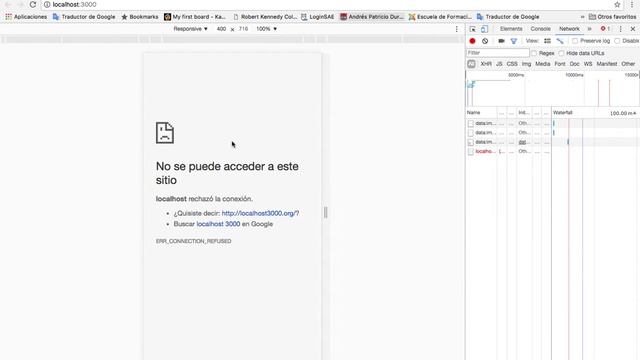Screen dimensions: 640x360
Task: Open the Aplicaciones apps shortcut
Action: coord(26,17)
